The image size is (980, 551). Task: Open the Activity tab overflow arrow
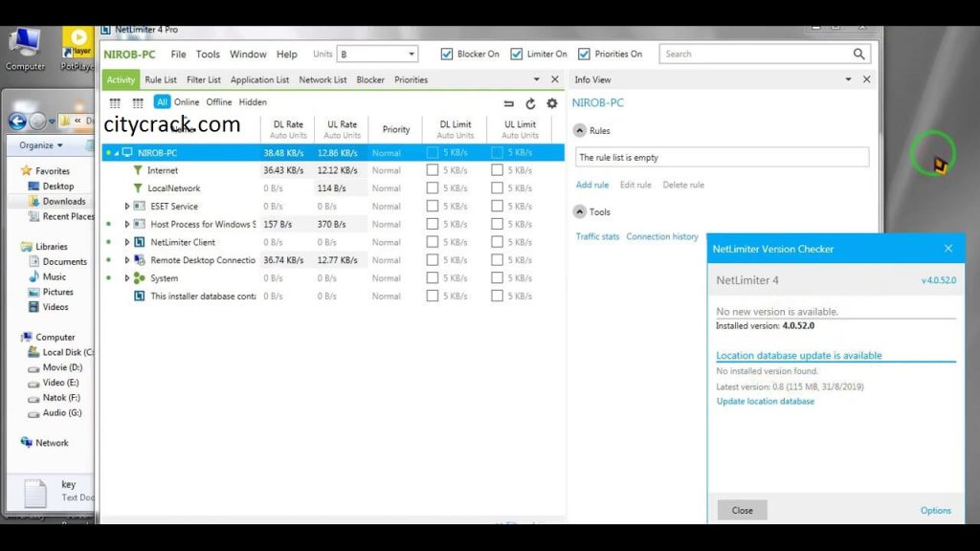click(x=536, y=80)
